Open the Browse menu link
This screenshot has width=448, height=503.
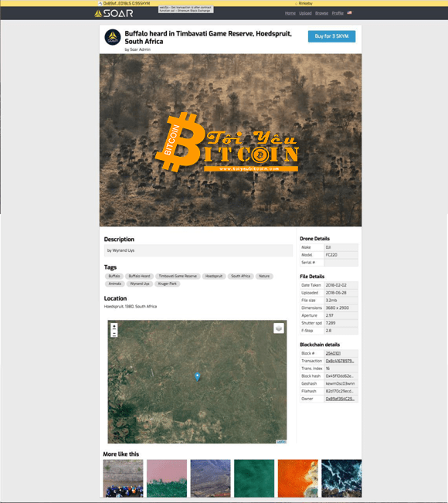321,13
